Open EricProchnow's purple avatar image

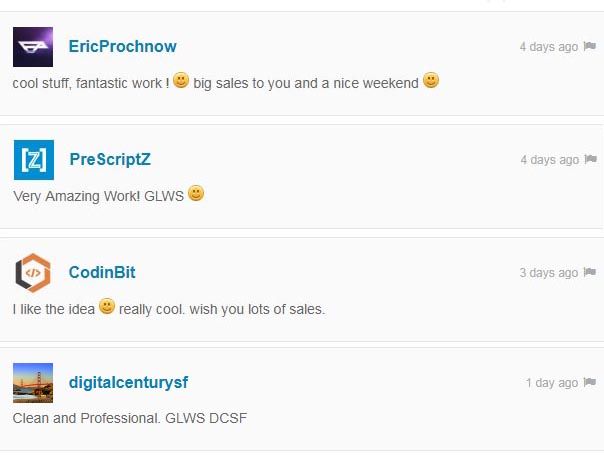(x=33, y=47)
